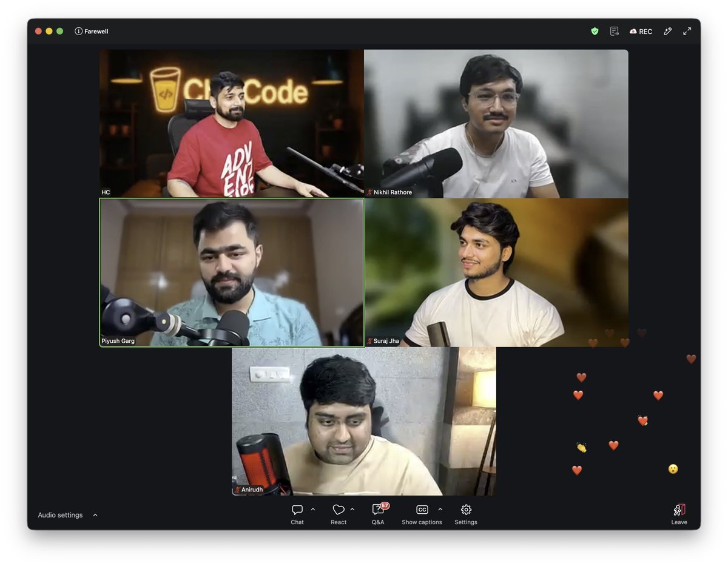
Task: Click the yellow minimize window button
Action: [49, 31]
